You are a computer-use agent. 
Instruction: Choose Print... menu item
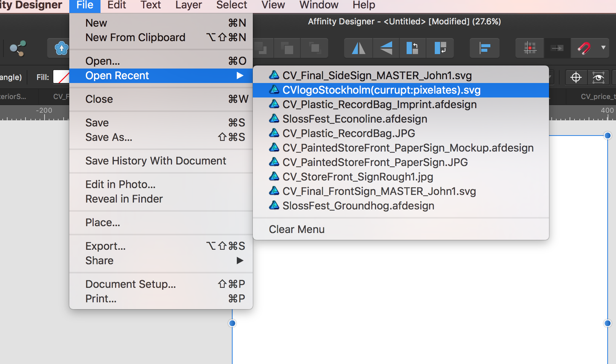point(161,299)
